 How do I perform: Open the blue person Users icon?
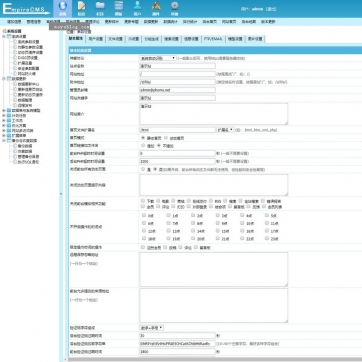coord(137,8)
